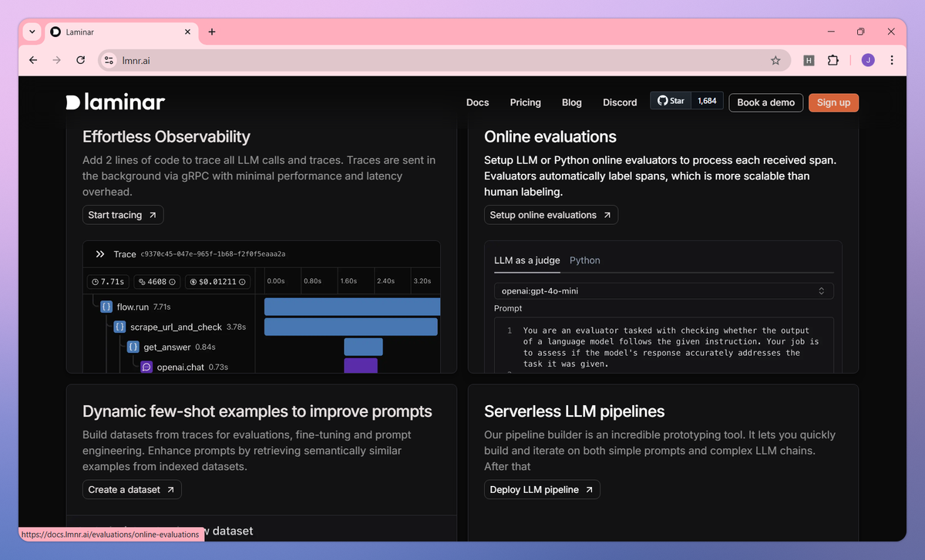Click the orange Sign up button
Viewport: 925px width, 560px height.
point(833,102)
